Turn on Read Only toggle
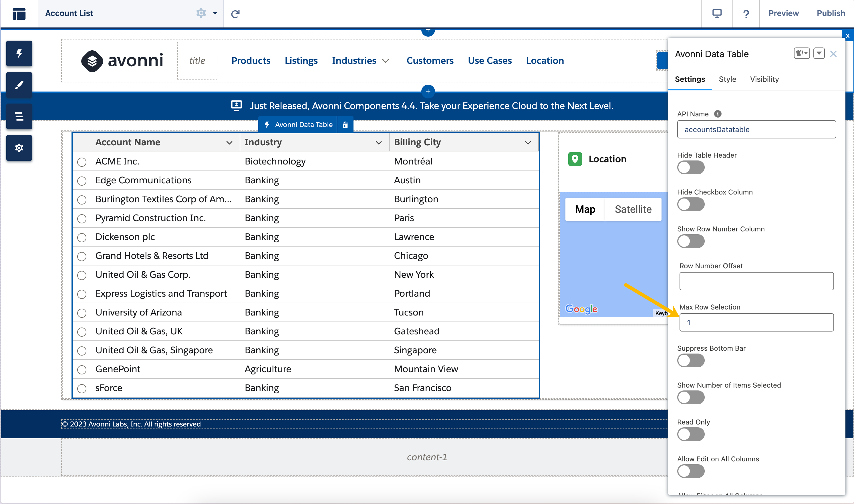Viewport: 854px width, 504px height. coord(690,434)
